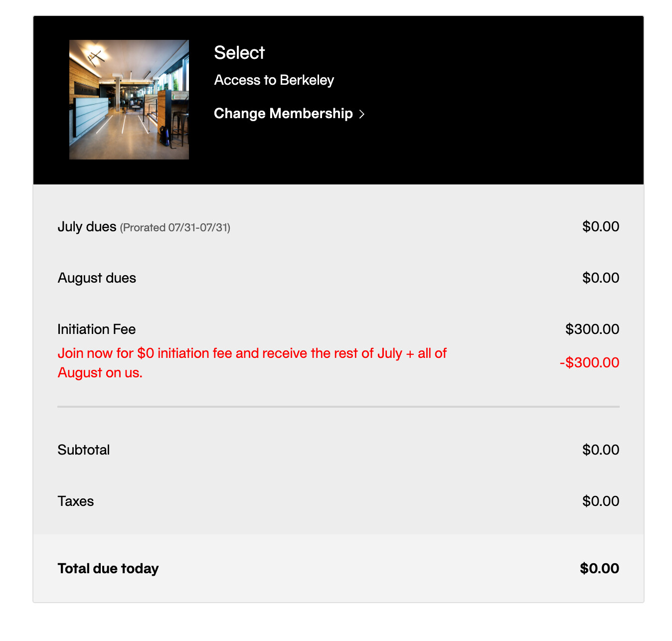Select the 'Select' membership title

tap(239, 53)
